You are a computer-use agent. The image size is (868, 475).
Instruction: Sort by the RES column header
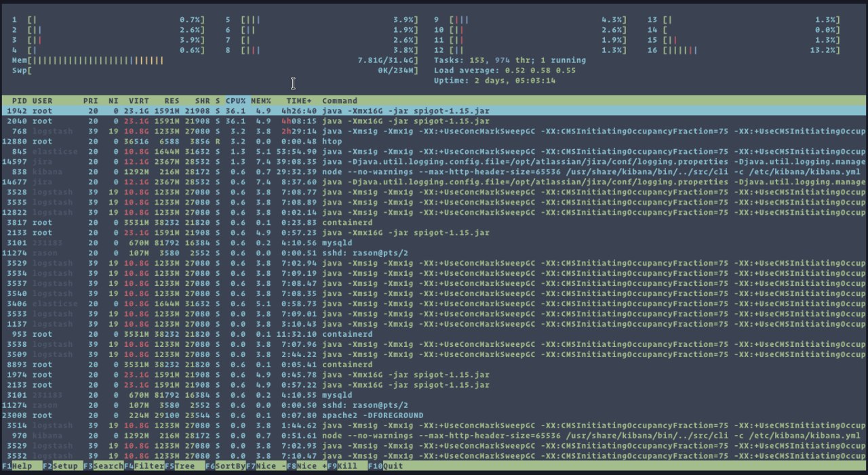(172, 100)
